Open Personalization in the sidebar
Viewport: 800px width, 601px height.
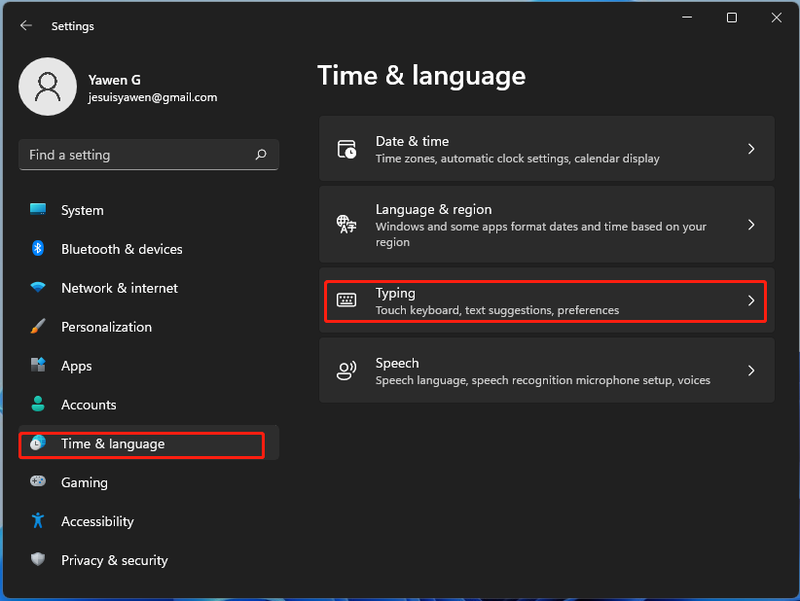coord(148,327)
